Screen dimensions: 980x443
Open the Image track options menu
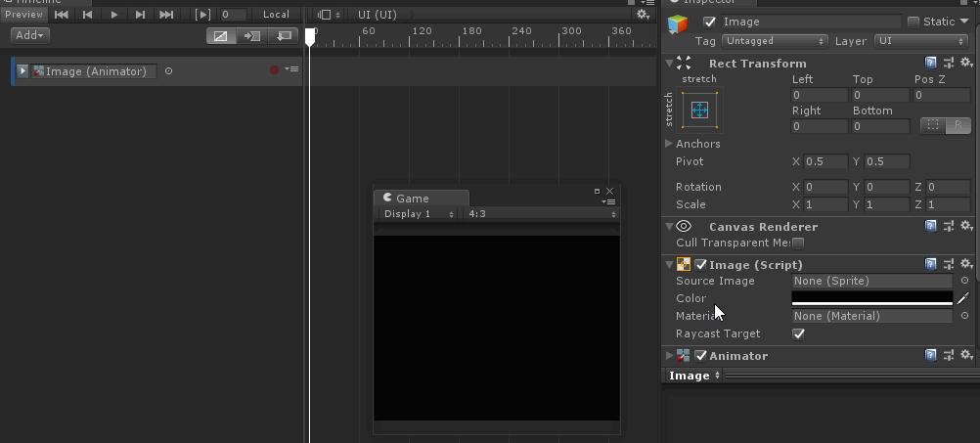click(x=291, y=69)
